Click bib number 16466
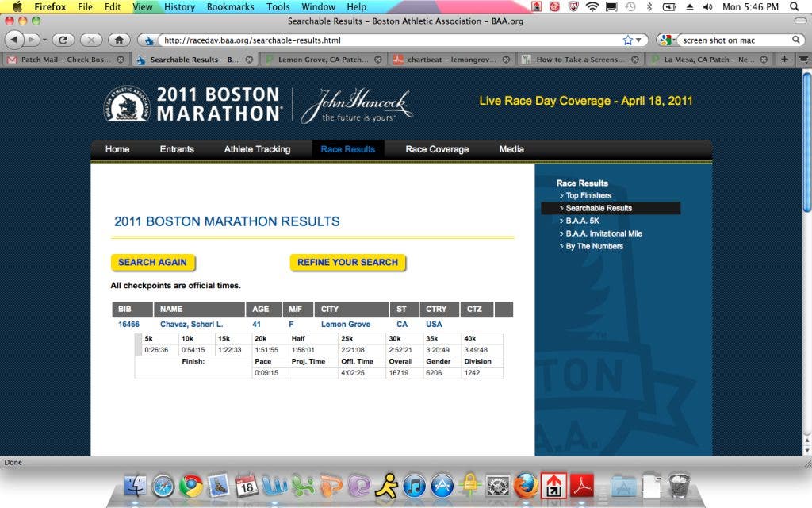This screenshot has height=508, width=812. [x=128, y=325]
